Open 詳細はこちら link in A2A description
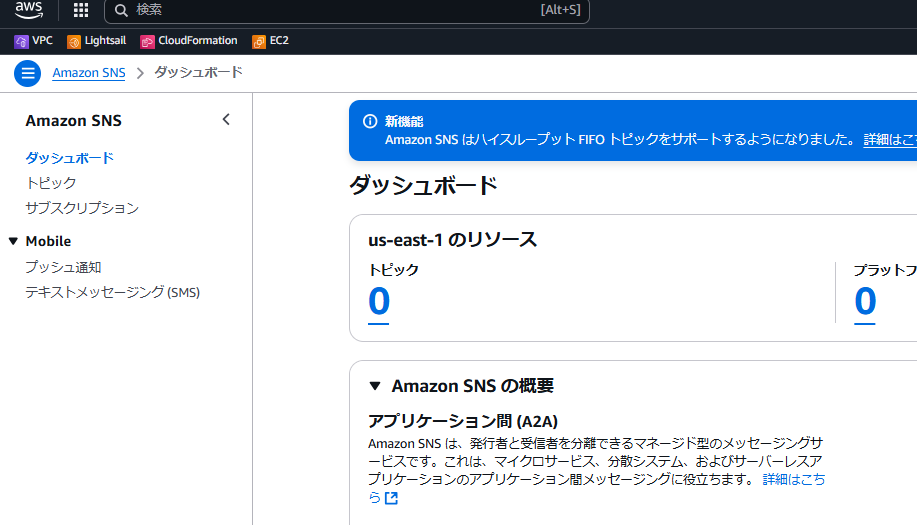Image resolution: width=917 pixels, height=525 pixels. click(794, 479)
